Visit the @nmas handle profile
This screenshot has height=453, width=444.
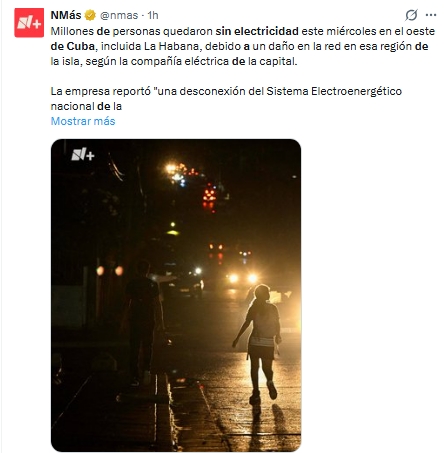pyautogui.click(x=119, y=15)
